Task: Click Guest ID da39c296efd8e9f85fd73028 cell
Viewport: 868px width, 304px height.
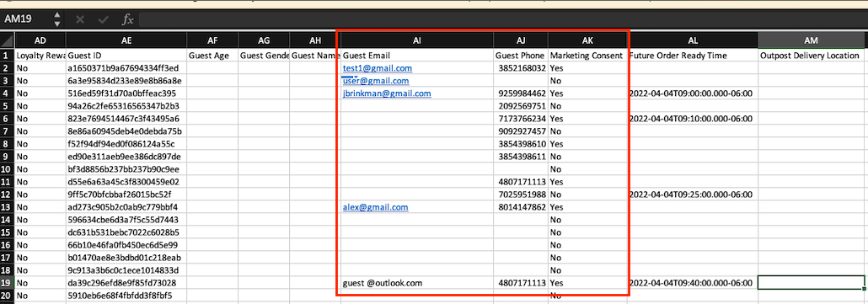Action: [126, 283]
